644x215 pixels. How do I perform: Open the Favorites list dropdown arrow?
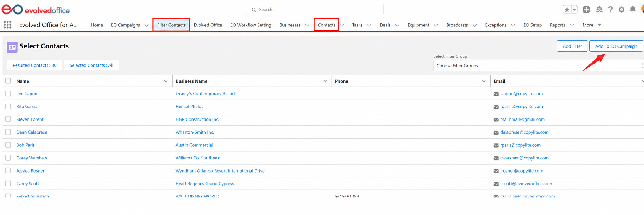point(574,10)
